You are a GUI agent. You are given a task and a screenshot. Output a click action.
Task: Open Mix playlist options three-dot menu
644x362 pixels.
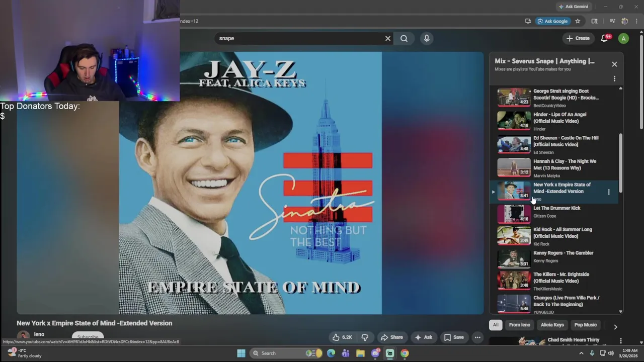point(614,79)
